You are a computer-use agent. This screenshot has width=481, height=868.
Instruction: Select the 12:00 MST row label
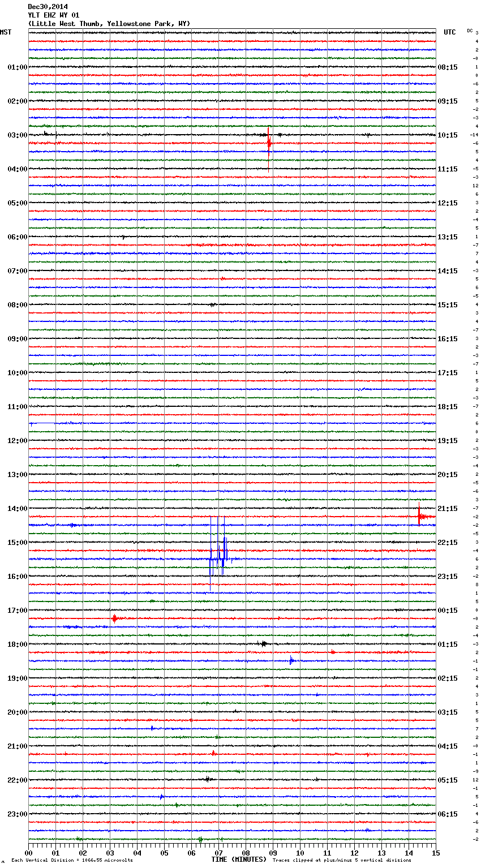pyautogui.click(x=18, y=441)
